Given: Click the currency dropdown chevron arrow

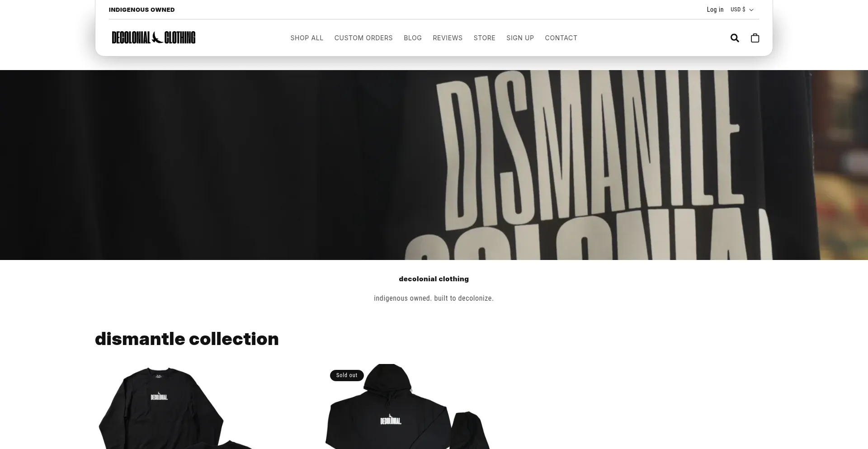Looking at the screenshot, I should pos(751,10).
